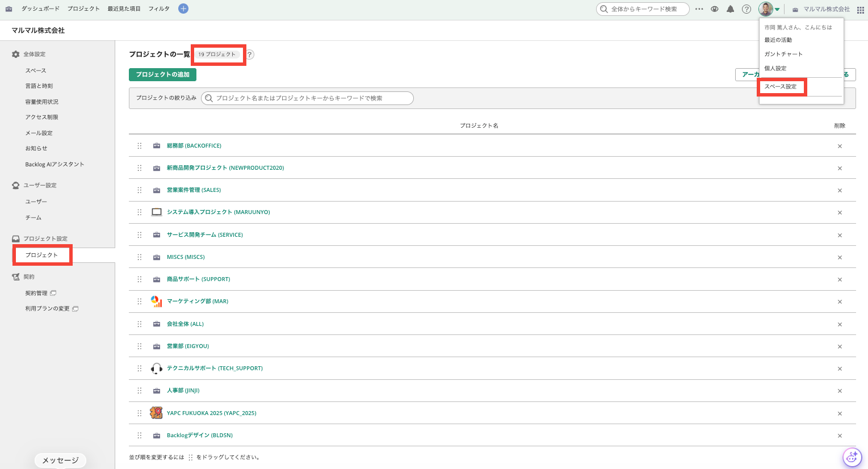Click マルマル株式会社 space name at top right
868x469 pixels.
pyautogui.click(x=827, y=9)
